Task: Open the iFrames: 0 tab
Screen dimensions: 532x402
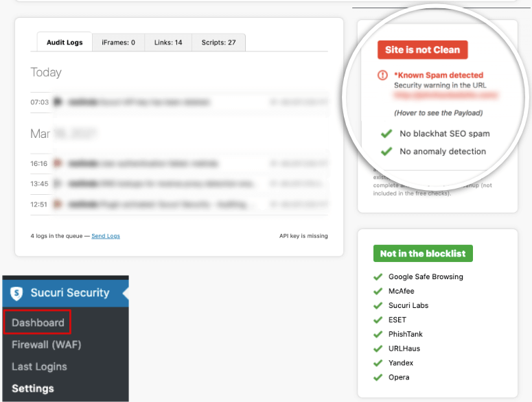Action: tap(118, 43)
